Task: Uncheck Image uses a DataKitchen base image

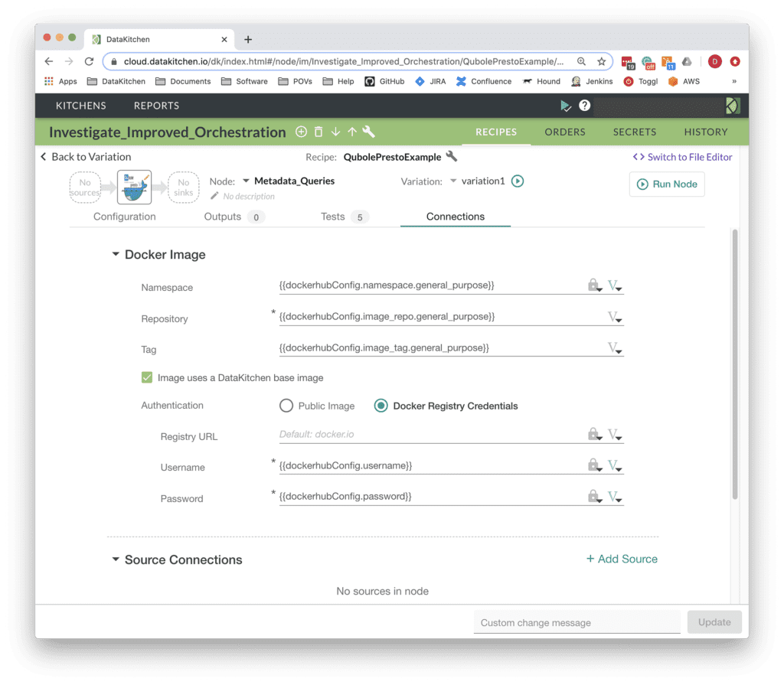Action: [146, 377]
